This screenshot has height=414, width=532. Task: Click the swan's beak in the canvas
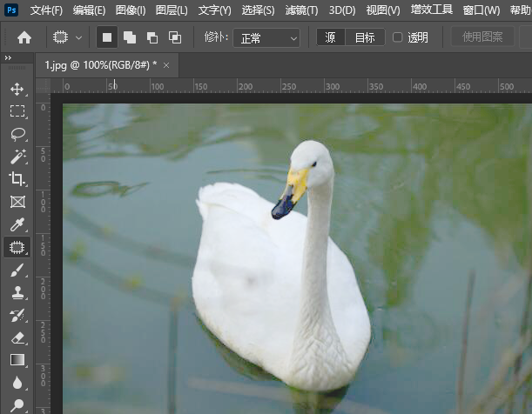click(289, 196)
